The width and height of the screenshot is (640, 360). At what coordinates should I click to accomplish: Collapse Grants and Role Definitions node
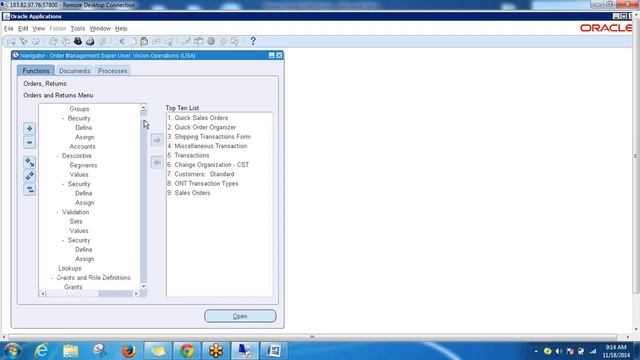pos(52,278)
